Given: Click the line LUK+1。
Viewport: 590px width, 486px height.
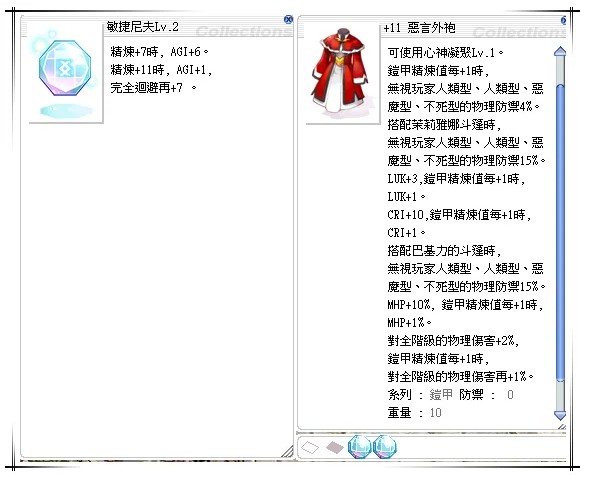Looking at the screenshot, I should [x=406, y=197].
